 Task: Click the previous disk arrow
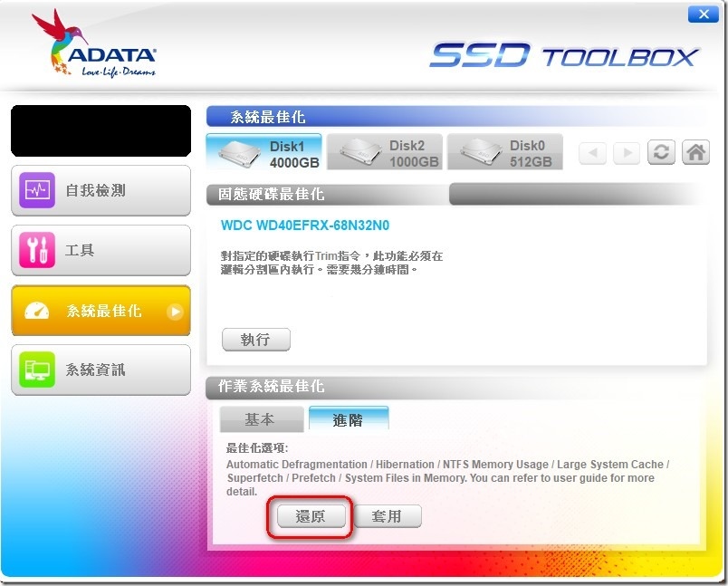[x=592, y=153]
